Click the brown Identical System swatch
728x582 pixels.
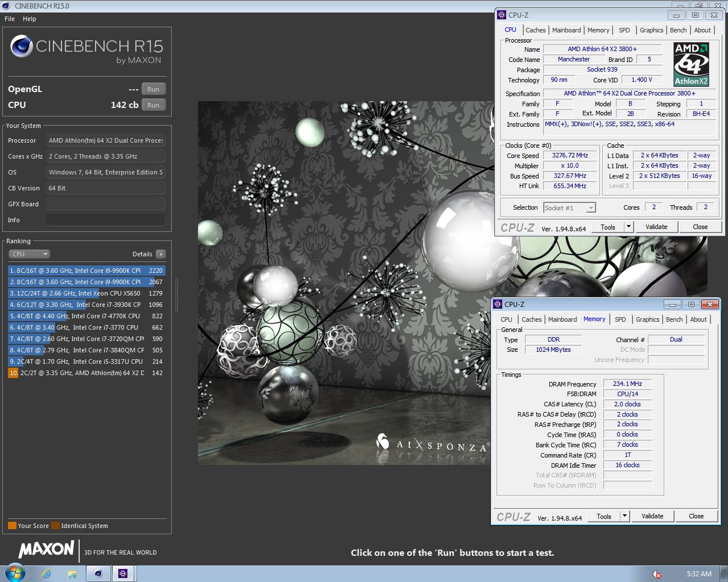(55, 526)
